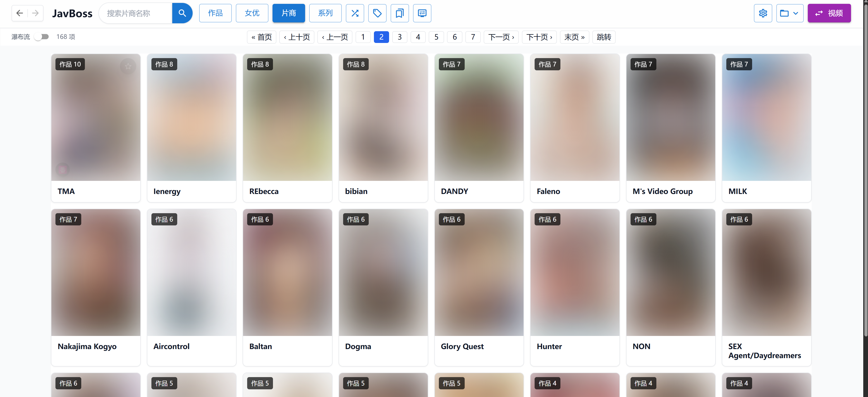Toggle the 瀑布流 waterfall switch
This screenshot has height=397, width=868.
click(42, 37)
